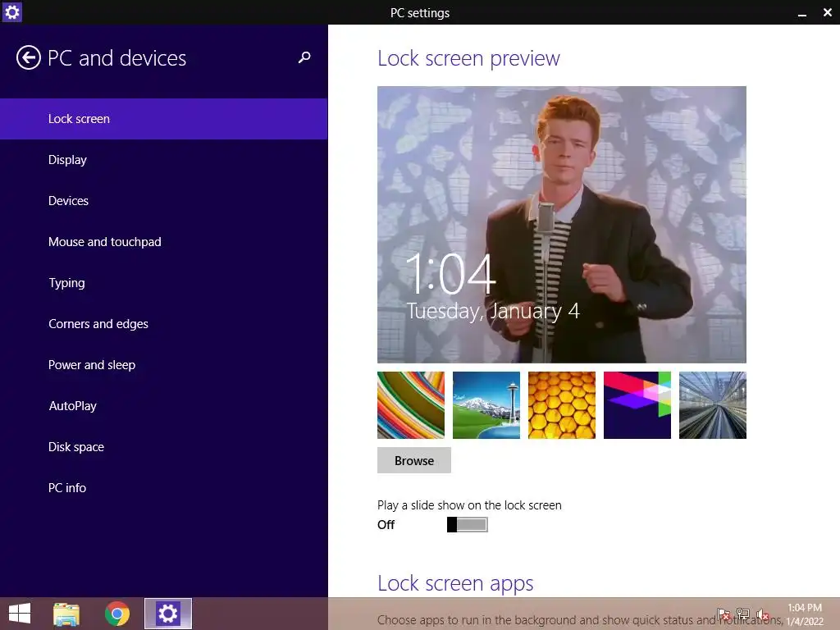
Task: Open PC info page
Action: 163,488
